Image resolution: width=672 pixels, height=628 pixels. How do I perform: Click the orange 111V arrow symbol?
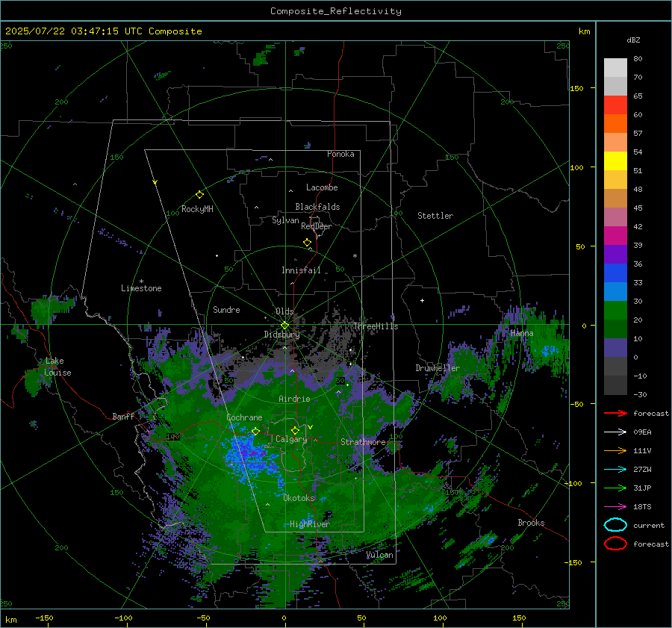tap(615, 450)
